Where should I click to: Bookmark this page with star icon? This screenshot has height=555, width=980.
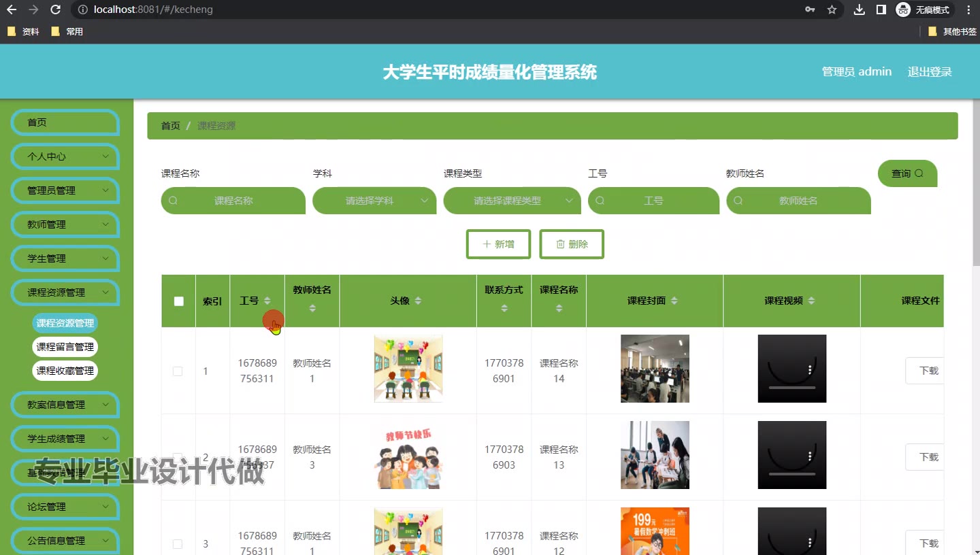click(832, 10)
